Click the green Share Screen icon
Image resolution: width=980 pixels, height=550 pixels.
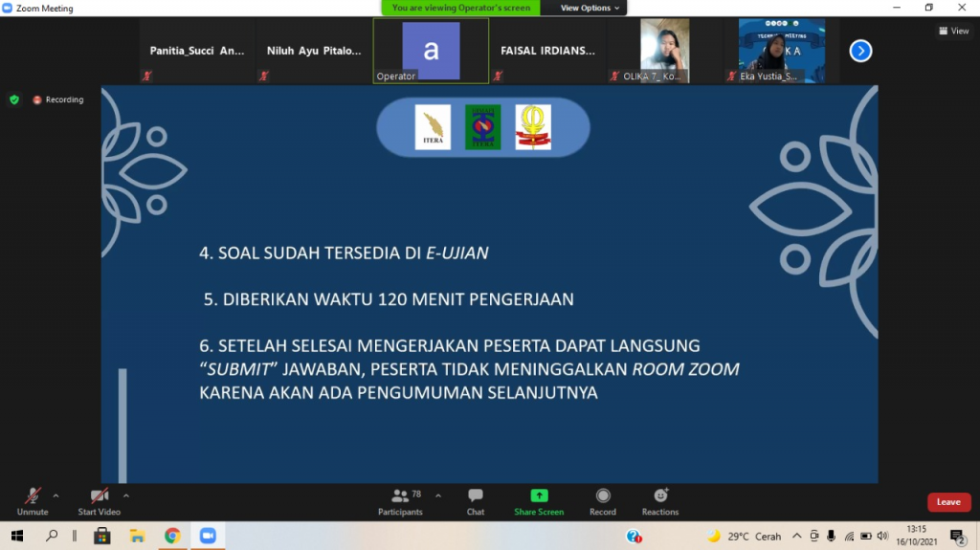(x=539, y=495)
